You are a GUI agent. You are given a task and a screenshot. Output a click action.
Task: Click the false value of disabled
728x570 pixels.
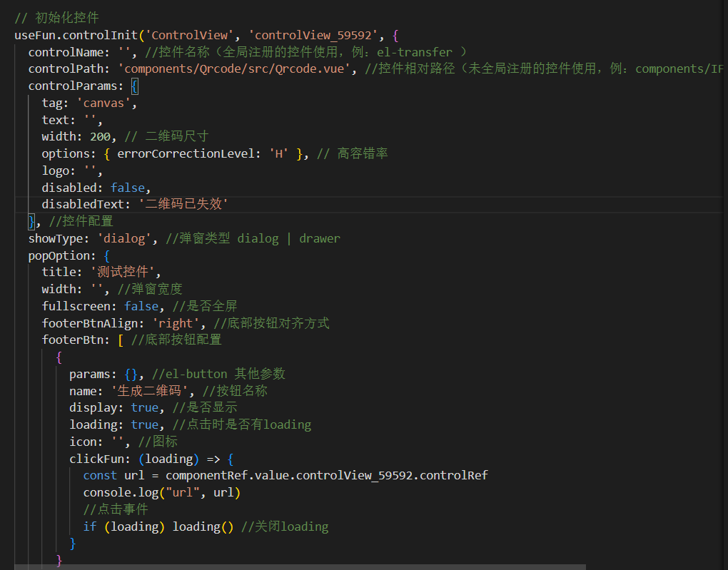(x=128, y=188)
